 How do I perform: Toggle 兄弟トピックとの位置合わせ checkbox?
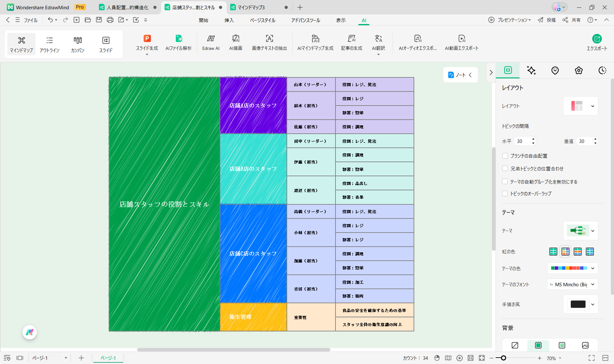point(505,169)
